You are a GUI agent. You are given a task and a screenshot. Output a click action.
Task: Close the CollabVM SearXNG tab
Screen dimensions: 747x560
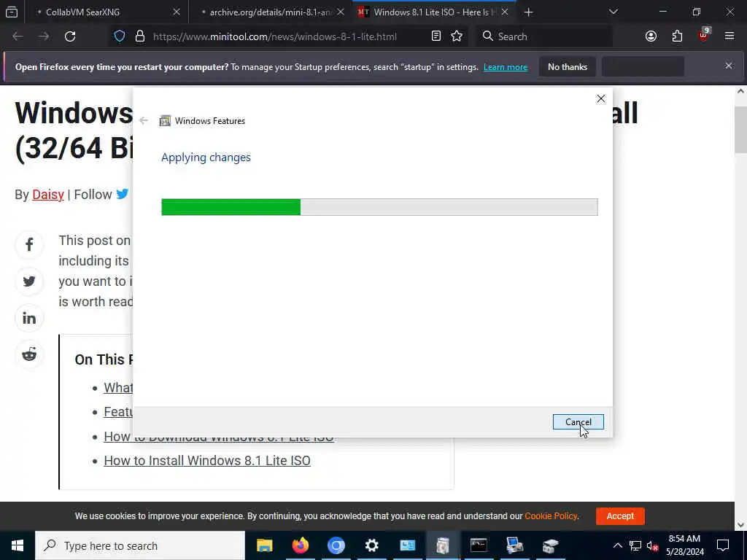pos(177,12)
